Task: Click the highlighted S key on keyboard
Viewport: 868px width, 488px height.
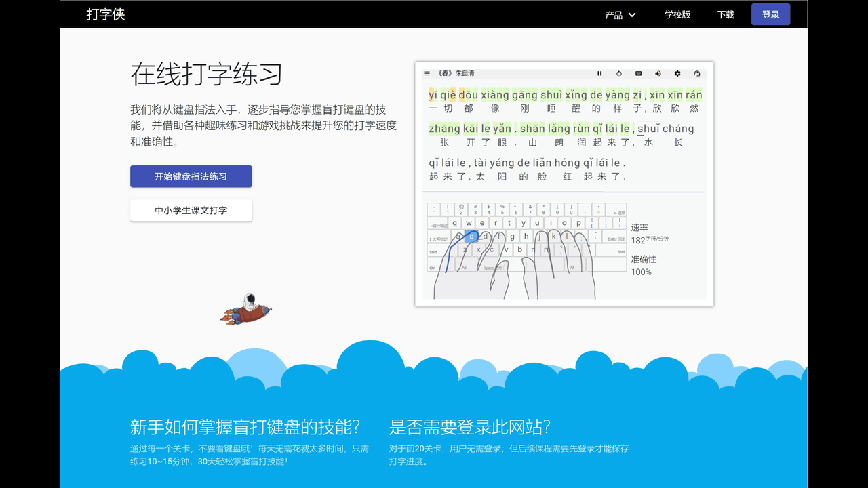Action: point(472,237)
